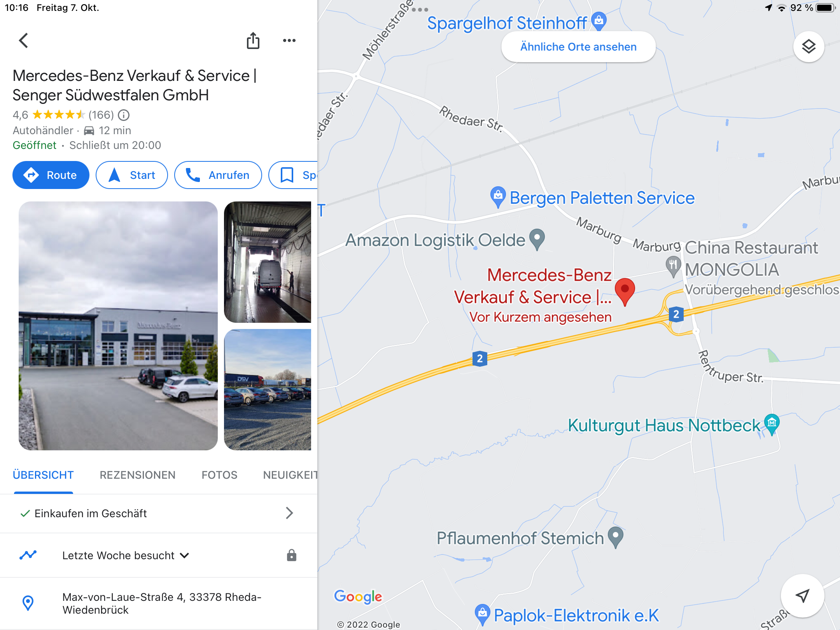Open the share sheet icon
This screenshot has width=840, height=630.
pyautogui.click(x=253, y=40)
